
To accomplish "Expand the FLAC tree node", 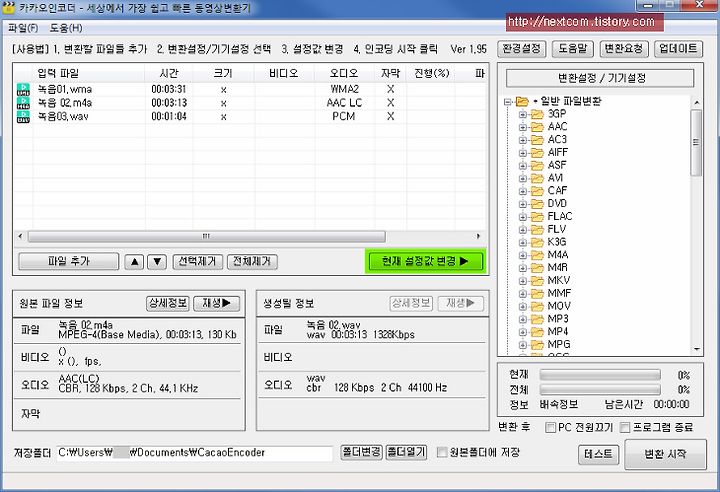I will pos(523,217).
